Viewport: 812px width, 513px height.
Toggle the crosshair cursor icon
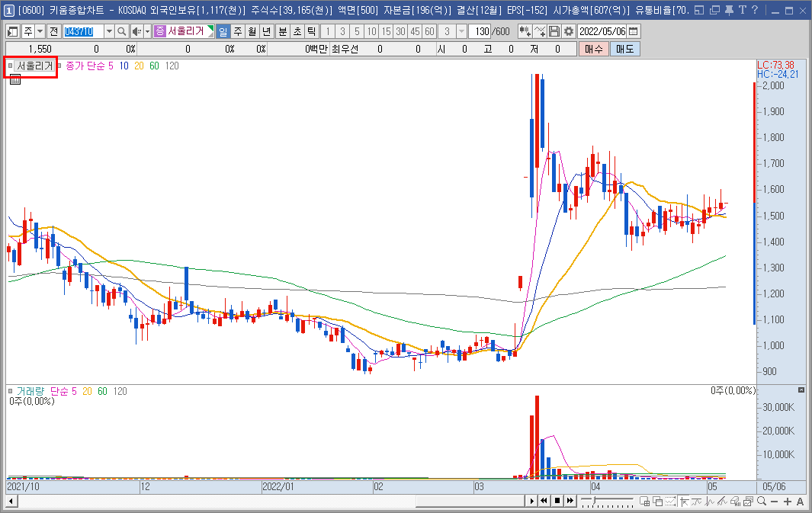[x=684, y=501]
